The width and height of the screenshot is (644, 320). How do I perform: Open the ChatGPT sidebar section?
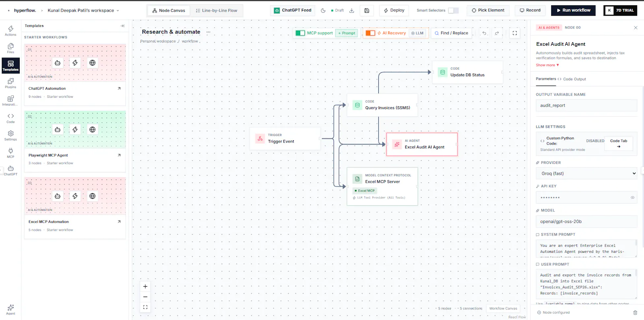pos(10,171)
